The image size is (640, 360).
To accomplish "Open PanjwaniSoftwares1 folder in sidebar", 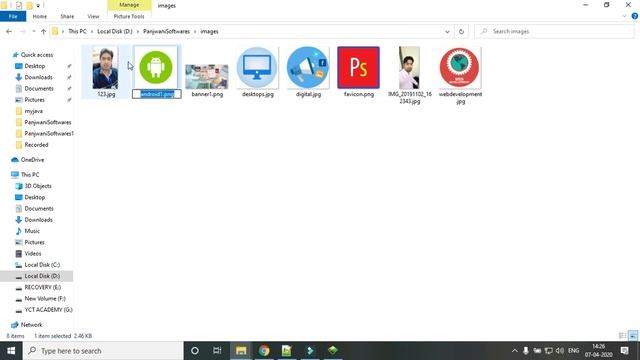I will click(49, 133).
